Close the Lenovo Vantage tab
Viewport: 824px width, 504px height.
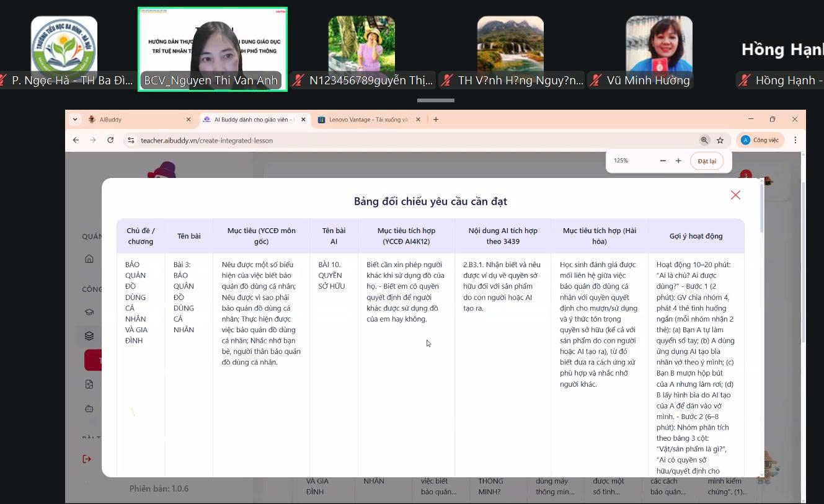pyautogui.click(x=418, y=120)
